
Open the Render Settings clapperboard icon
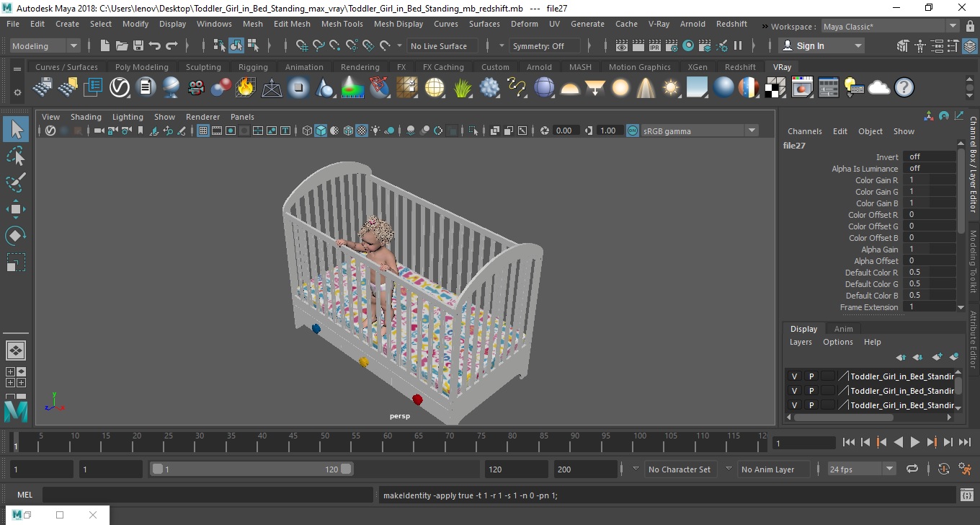click(x=671, y=45)
